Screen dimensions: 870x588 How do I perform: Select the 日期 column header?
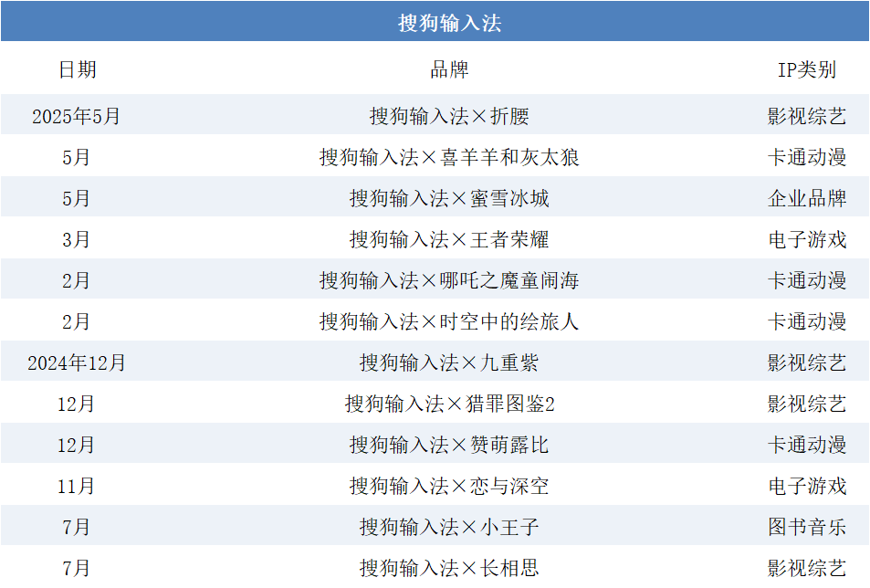coord(77,70)
